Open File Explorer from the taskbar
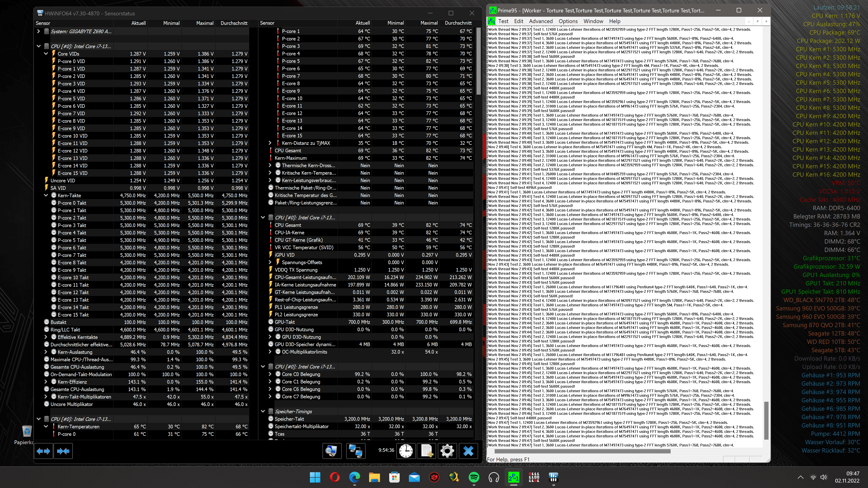This screenshot has height=488, width=868. [x=374, y=477]
